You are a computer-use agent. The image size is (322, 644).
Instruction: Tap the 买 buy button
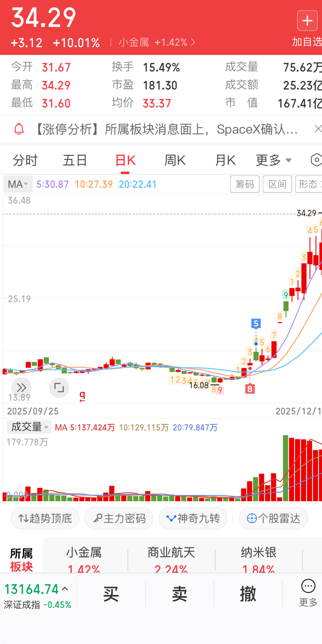111,594
